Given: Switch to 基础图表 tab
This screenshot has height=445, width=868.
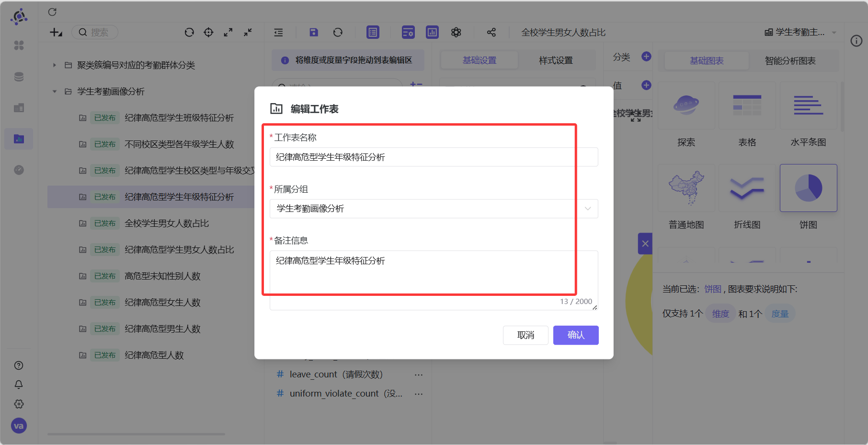Looking at the screenshot, I should (x=707, y=61).
